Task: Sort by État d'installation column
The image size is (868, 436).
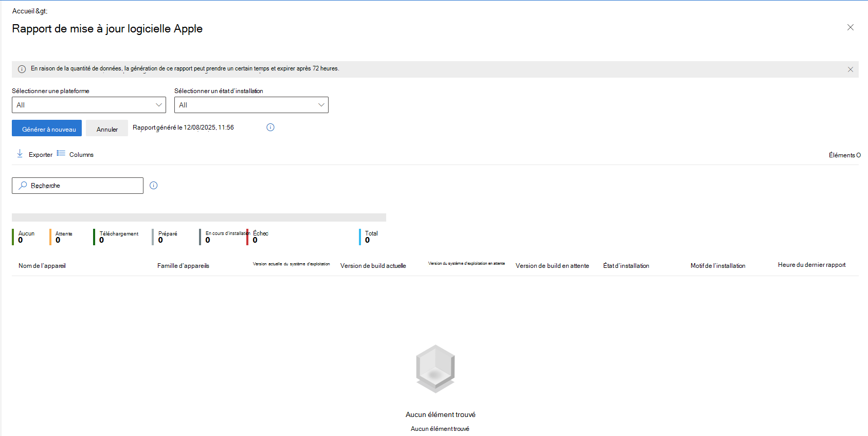Action: pos(626,266)
